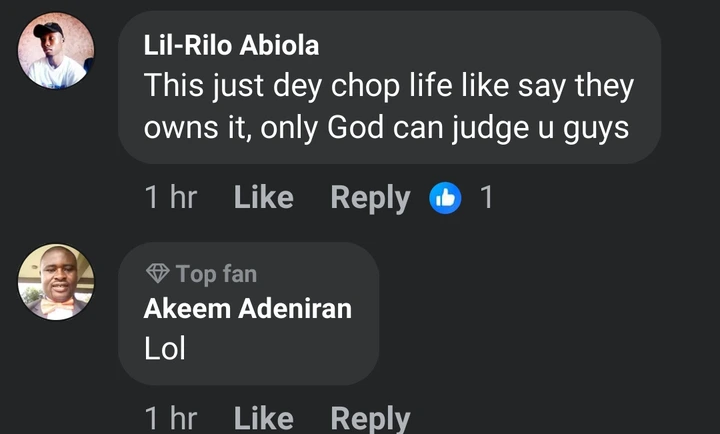The image size is (720, 434).
Task: Like Akeem Adeniran's Lol comment
Action: click(x=264, y=418)
